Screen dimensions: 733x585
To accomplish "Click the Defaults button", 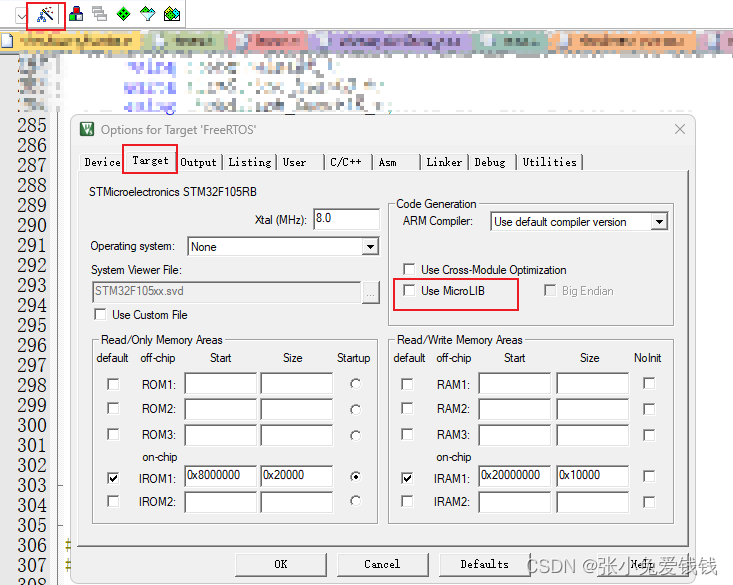I will coord(484,564).
